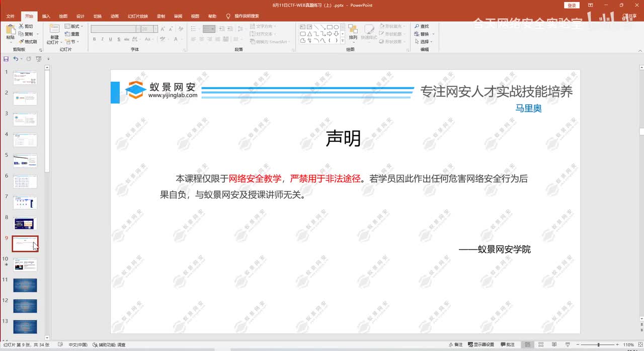Open the Help (帮助) tab
Screen dimensions: 644x351
point(212,16)
